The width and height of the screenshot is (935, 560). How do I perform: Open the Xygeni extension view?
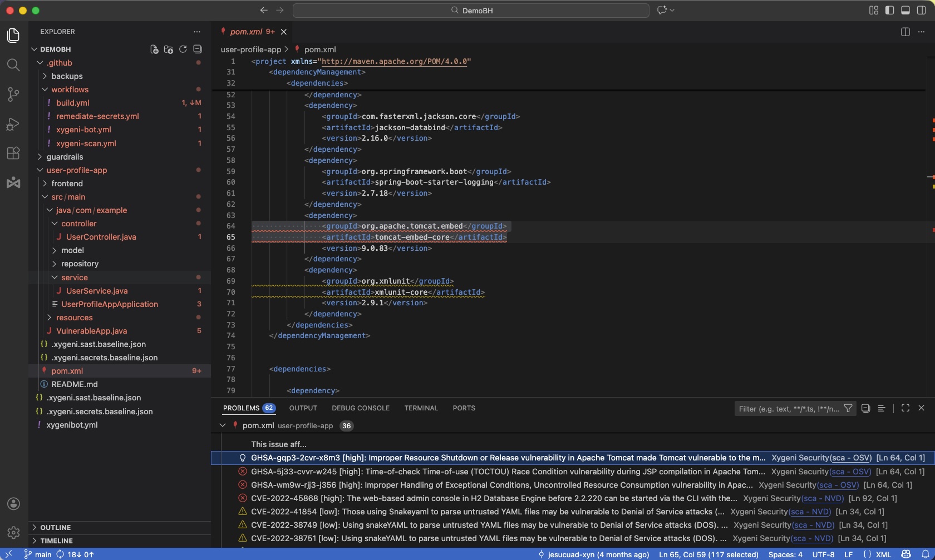13,182
